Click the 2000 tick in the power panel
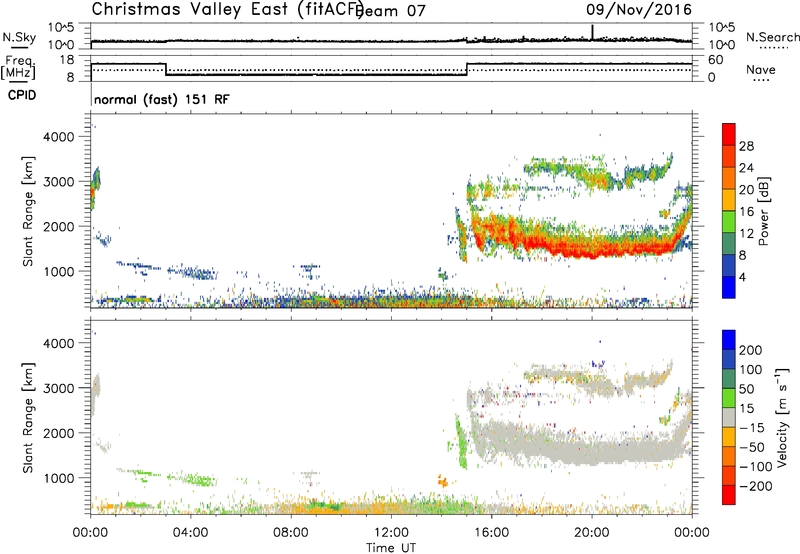Screen dimensions: 800x554 pyautogui.click(x=59, y=226)
